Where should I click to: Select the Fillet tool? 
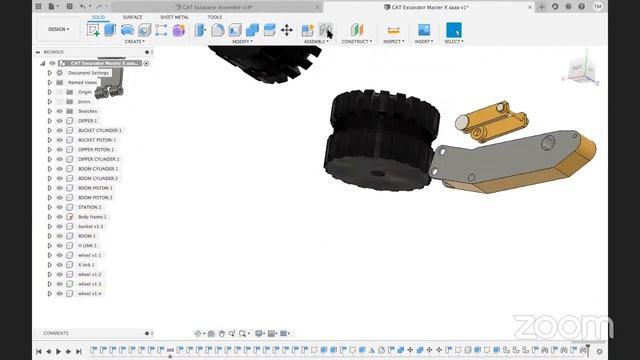pyautogui.click(x=218, y=30)
